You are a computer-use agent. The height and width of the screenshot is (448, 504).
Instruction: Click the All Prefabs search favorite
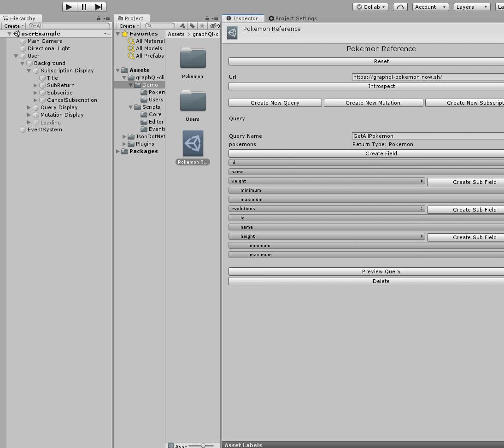[x=146, y=56]
